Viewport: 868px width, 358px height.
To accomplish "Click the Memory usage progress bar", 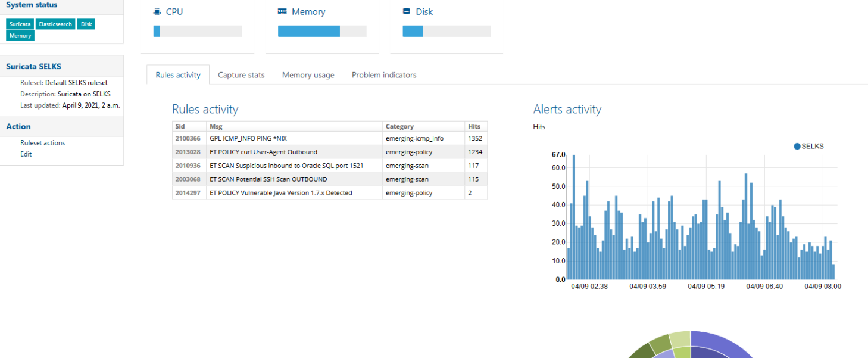I will [322, 31].
